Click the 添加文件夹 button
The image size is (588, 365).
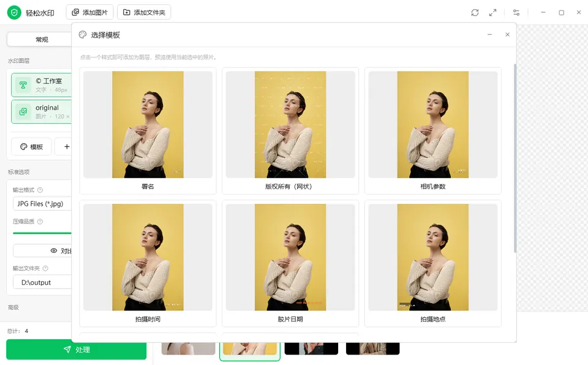click(144, 12)
